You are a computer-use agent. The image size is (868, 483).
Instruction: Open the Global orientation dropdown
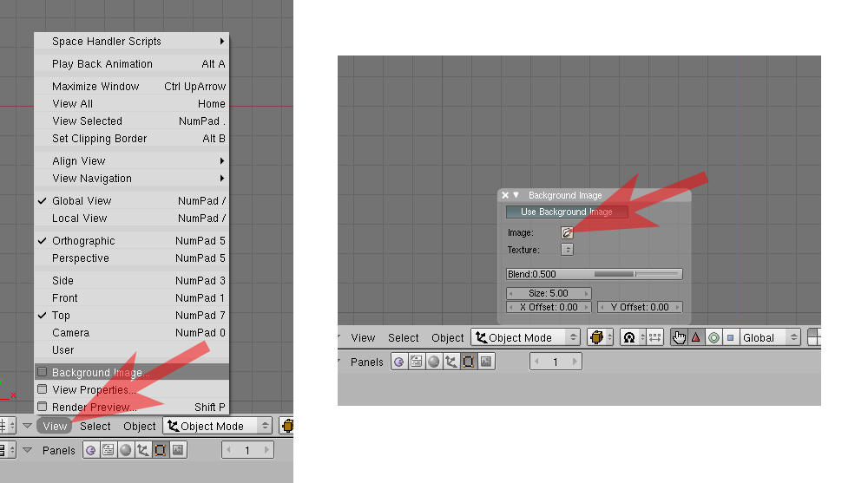tap(770, 337)
